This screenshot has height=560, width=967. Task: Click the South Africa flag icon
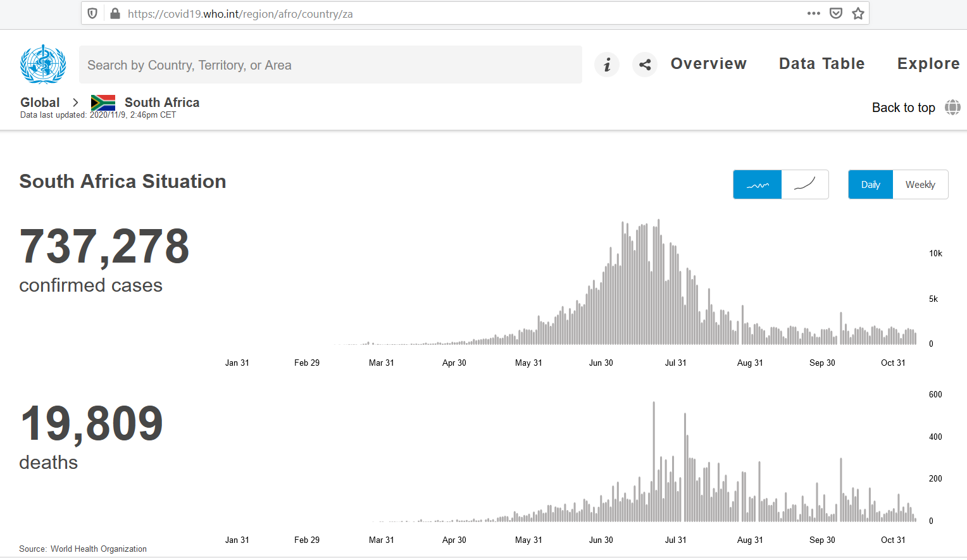click(103, 103)
